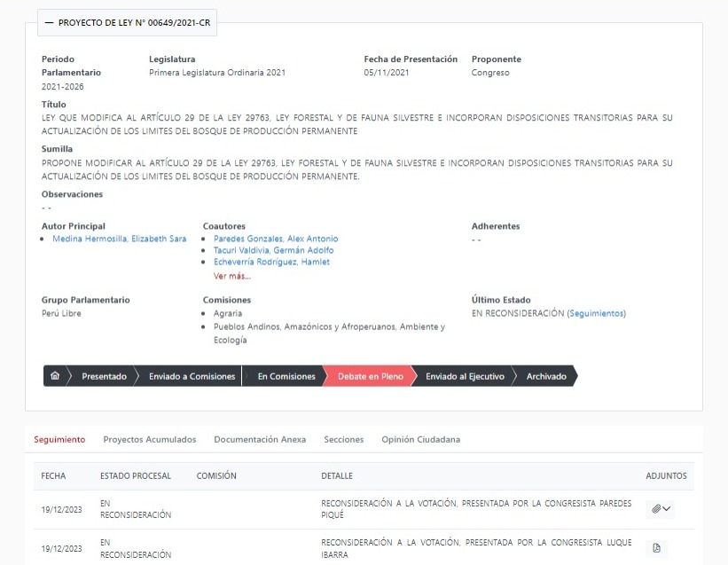The height and width of the screenshot is (565, 728).
Task: Click the Archivado stage step
Action: coord(546,376)
